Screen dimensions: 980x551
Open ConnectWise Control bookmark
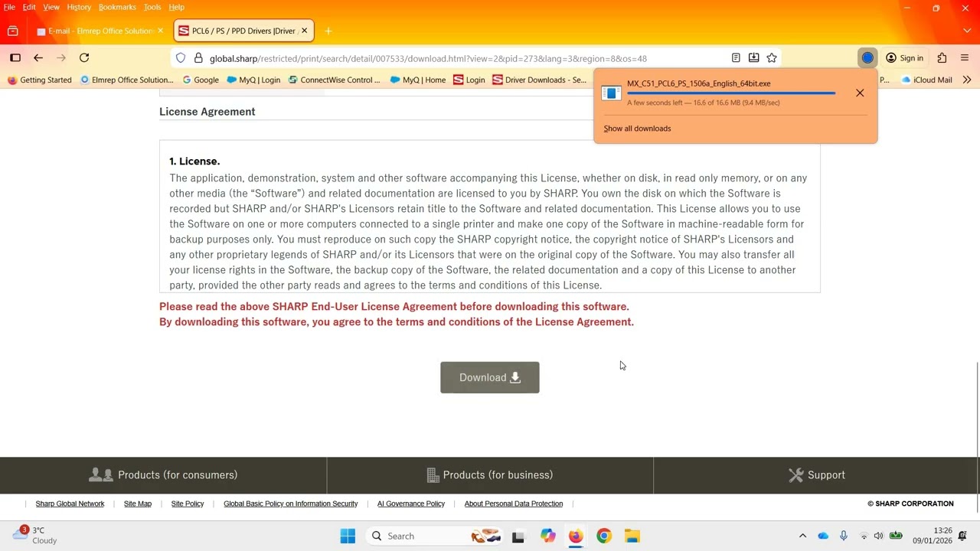[334, 80]
